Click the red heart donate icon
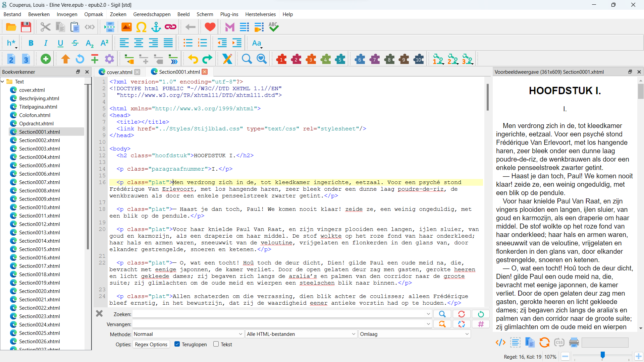Screen dimensions: 644x362 tap(210, 27)
